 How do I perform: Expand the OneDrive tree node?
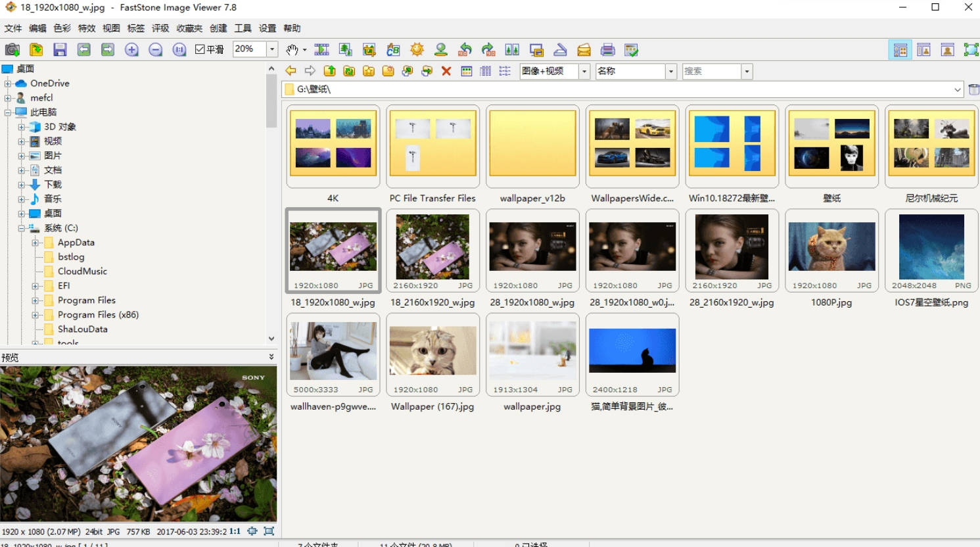(x=8, y=83)
